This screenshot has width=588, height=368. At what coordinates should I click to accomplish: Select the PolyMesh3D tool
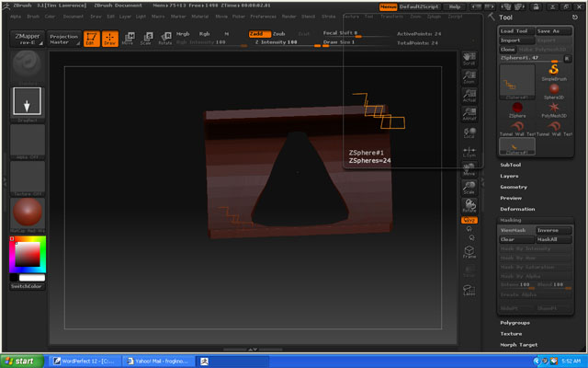tap(554, 110)
